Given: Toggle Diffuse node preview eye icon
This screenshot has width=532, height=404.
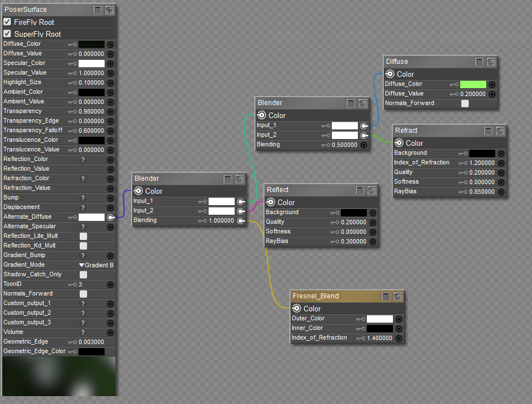Looking at the screenshot, I should 491,62.
